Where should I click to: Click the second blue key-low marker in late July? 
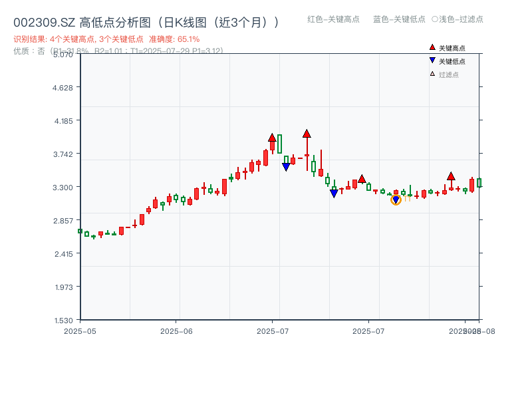[x=334, y=193]
